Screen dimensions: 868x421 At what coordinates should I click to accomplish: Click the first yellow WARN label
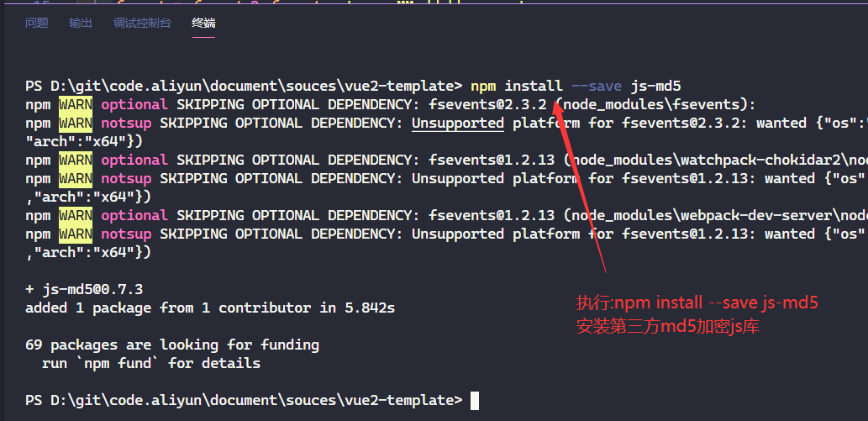tap(76, 104)
